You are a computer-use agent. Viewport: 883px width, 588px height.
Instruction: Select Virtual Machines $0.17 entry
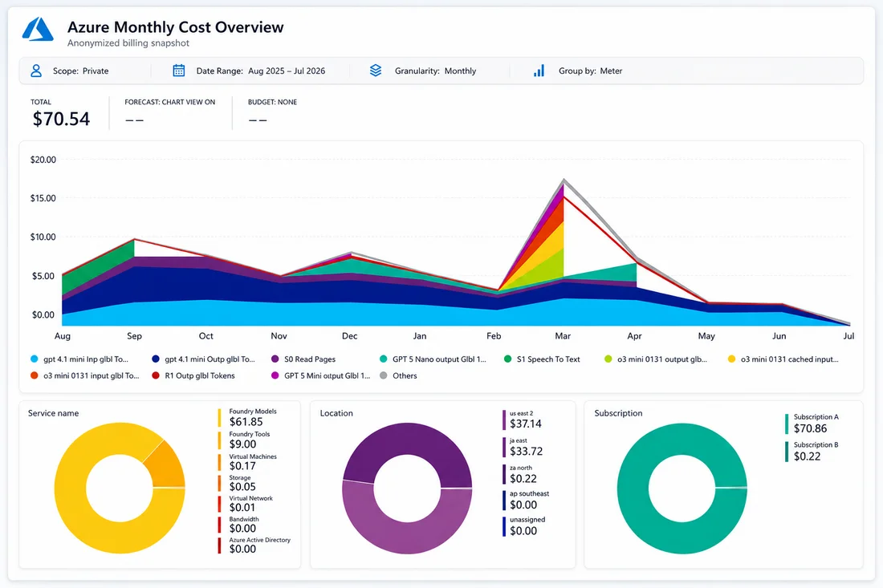[x=247, y=462]
